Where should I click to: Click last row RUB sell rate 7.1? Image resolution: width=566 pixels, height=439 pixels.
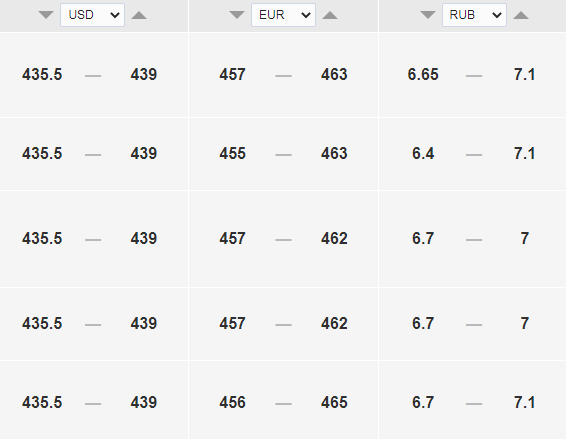[x=524, y=403]
